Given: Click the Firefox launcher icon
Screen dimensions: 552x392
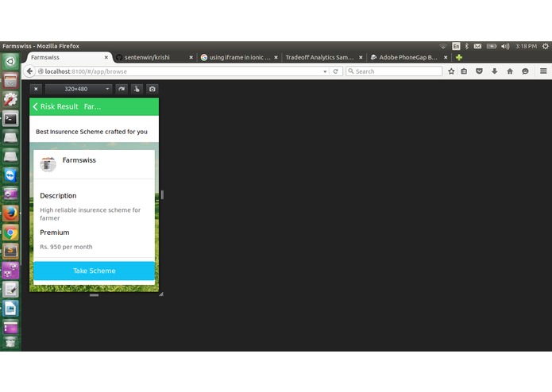Looking at the screenshot, I should [x=10, y=213].
